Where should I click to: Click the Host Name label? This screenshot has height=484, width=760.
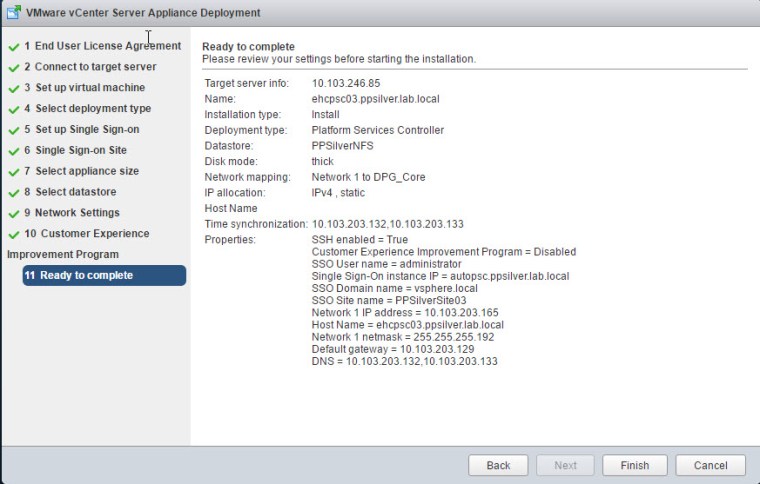click(231, 208)
